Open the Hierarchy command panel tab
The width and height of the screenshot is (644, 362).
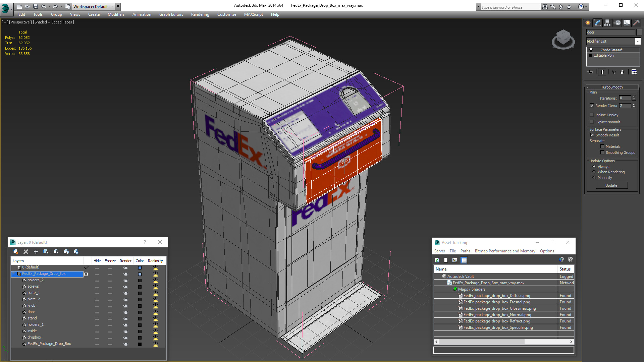tap(607, 23)
